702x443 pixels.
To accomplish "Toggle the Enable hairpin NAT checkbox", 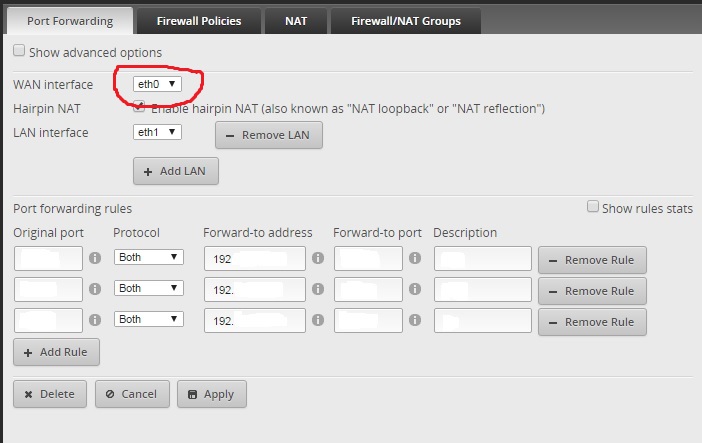I will (139, 106).
